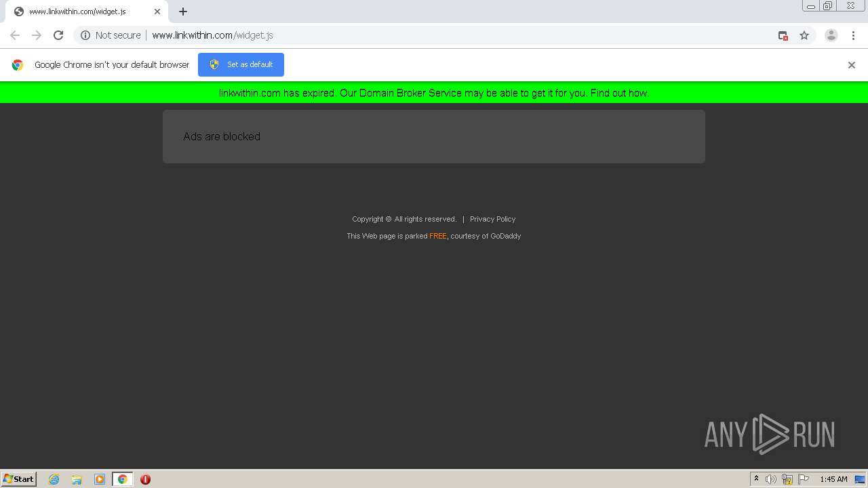Switch to Chrome taskbar button
Image resolution: width=868 pixels, height=488 pixels.
[122, 479]
